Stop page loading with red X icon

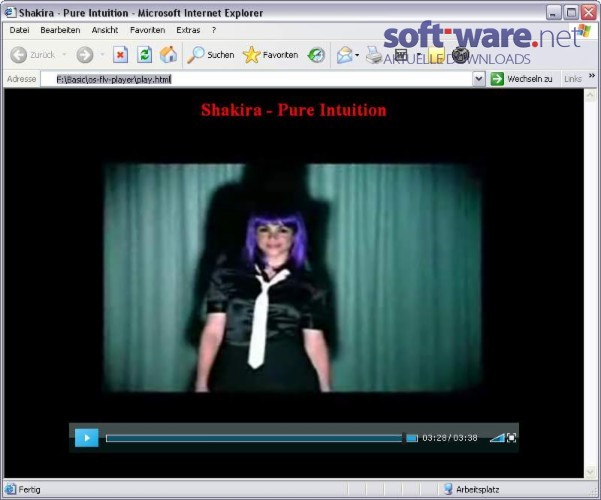(x=120, y=55)
